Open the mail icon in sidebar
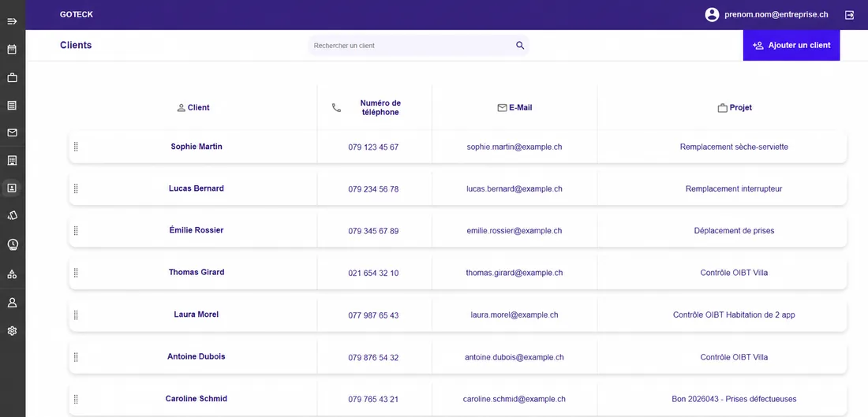Viewport: 868px width, 417px height. point(12,132)
